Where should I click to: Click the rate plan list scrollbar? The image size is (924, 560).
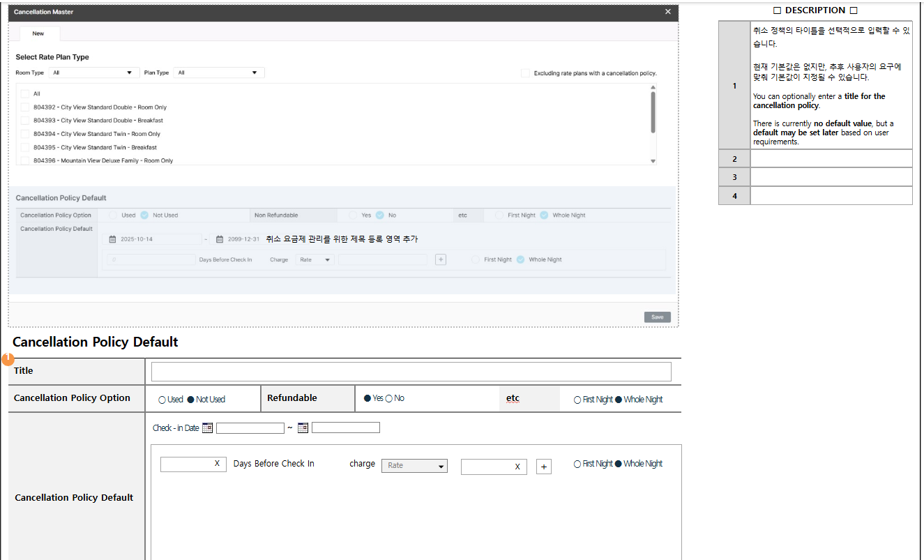click(x=653, y=112)
